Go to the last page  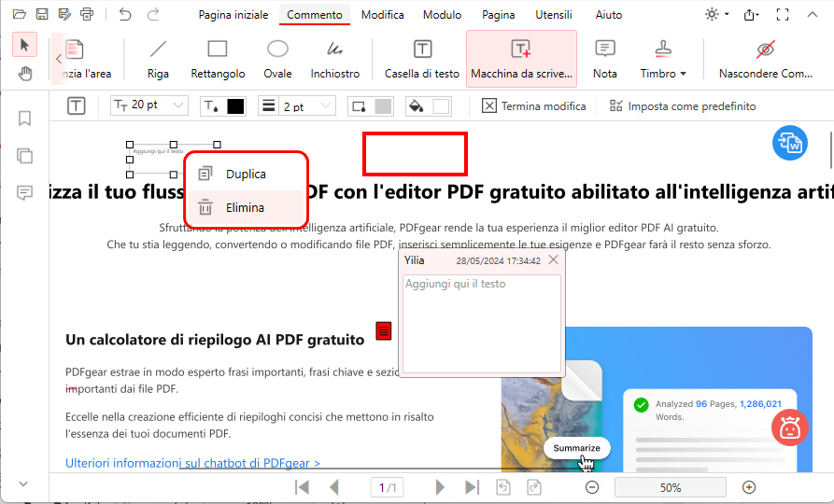[472, 487]
